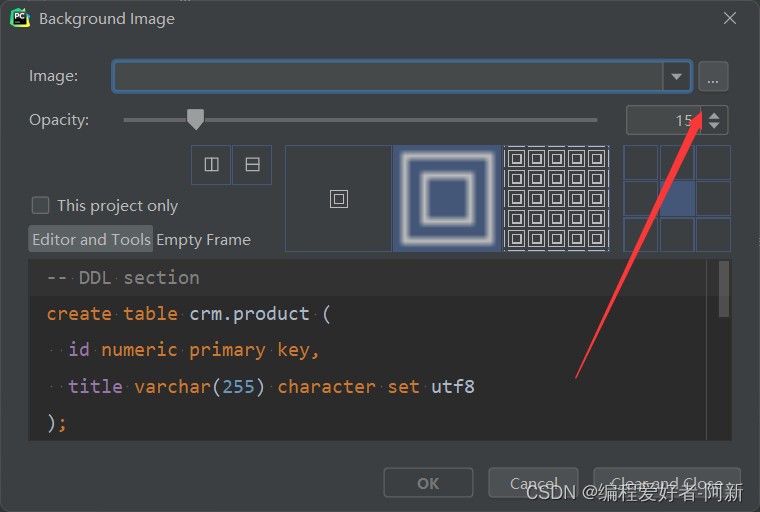Click inside the Image path text field

point(387,76)
